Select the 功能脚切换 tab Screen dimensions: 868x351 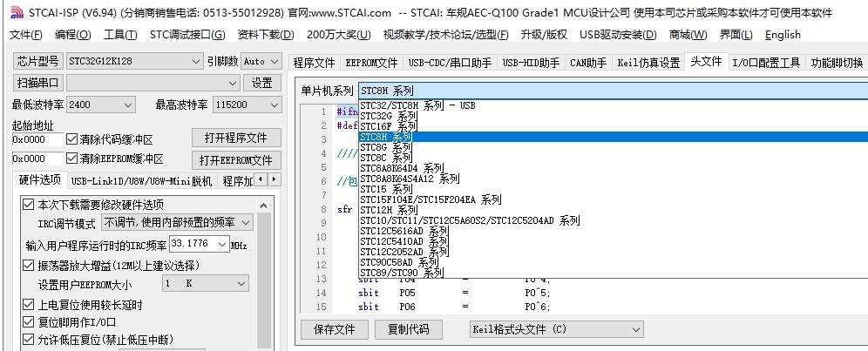pyautogui.click(x=837, y=63)
